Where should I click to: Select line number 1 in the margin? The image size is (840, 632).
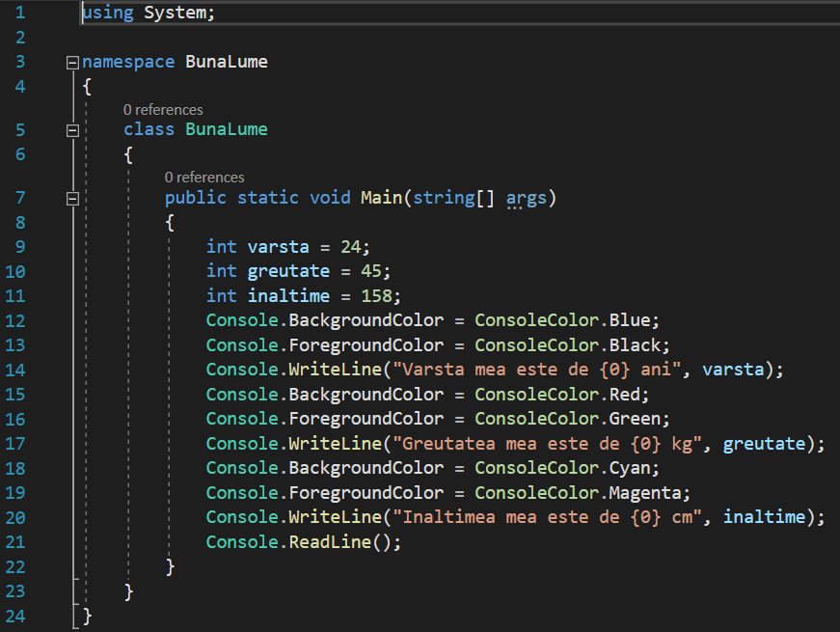(20, 13)
